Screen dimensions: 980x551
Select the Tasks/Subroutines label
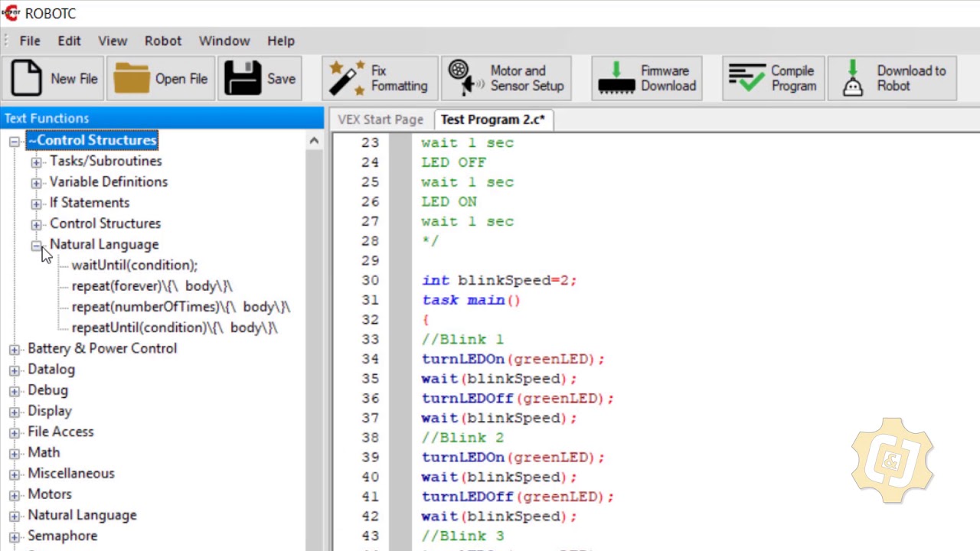tap(106, 161)
